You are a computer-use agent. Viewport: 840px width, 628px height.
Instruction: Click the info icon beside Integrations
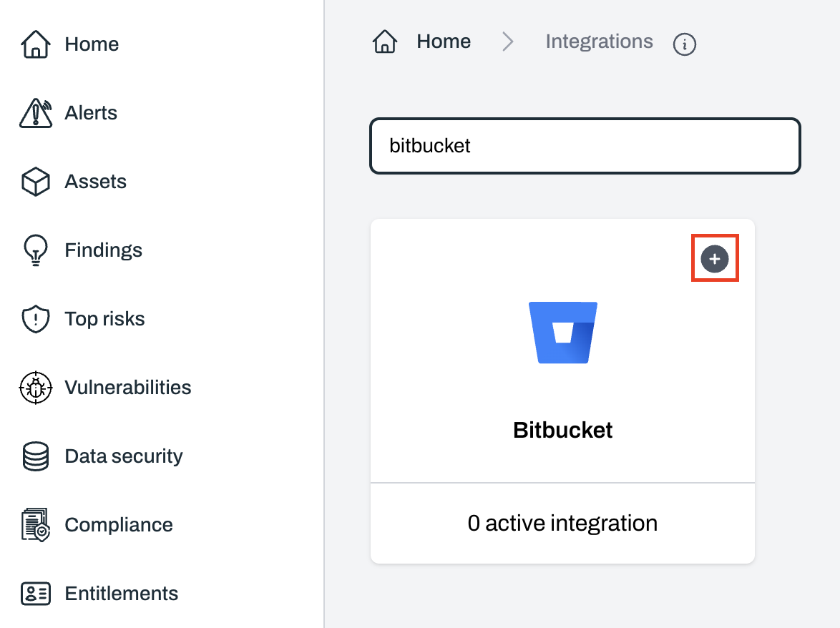[684, 44]
